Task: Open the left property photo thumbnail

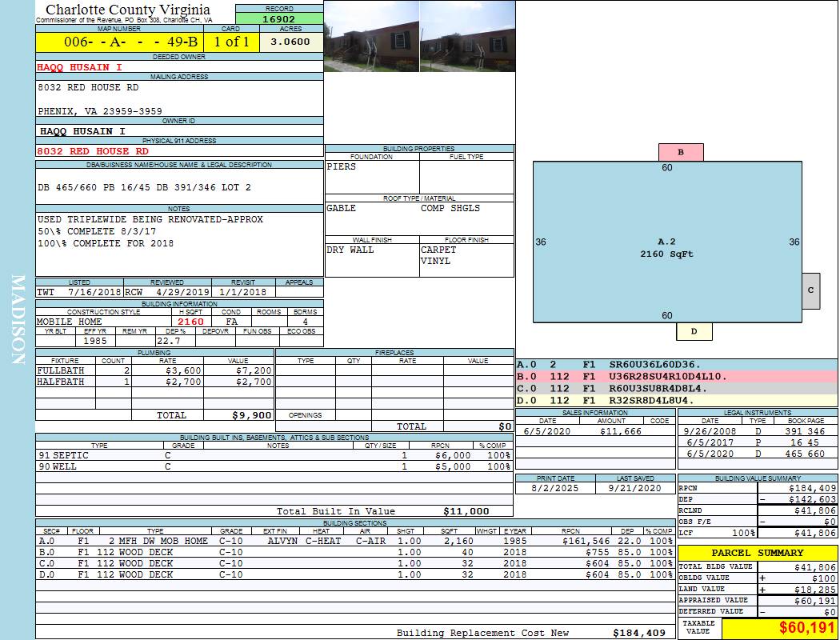Action: point(371,36)
